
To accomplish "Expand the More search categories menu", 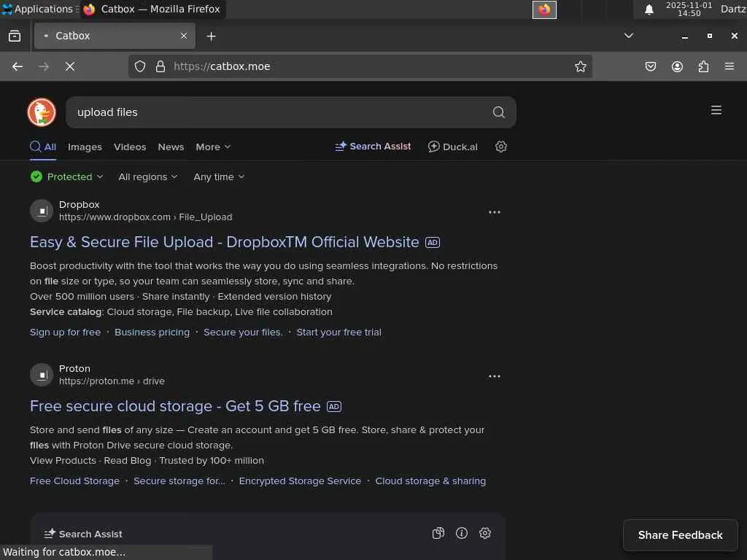I will tap(213, 147).
